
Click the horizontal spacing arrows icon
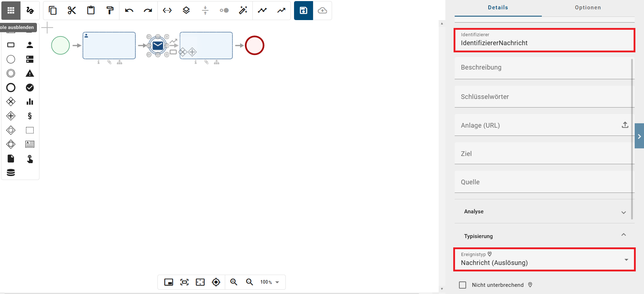tap(167, 10)
